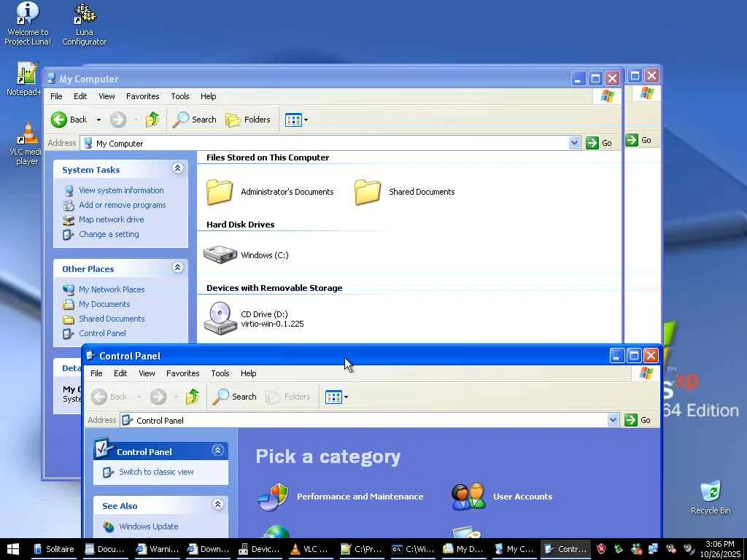Open the Favorites menu in My Computer
This screenshot has width=747, height=560.
142,96
